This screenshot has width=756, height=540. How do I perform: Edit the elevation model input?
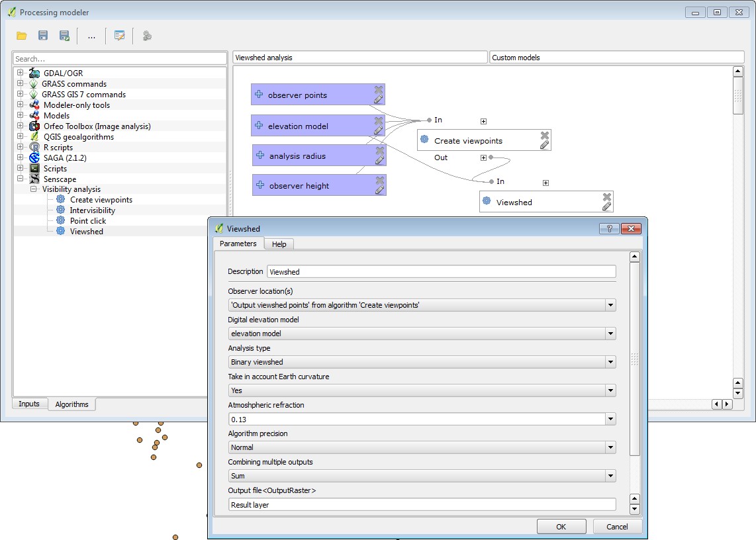click(x=379, y=130)
